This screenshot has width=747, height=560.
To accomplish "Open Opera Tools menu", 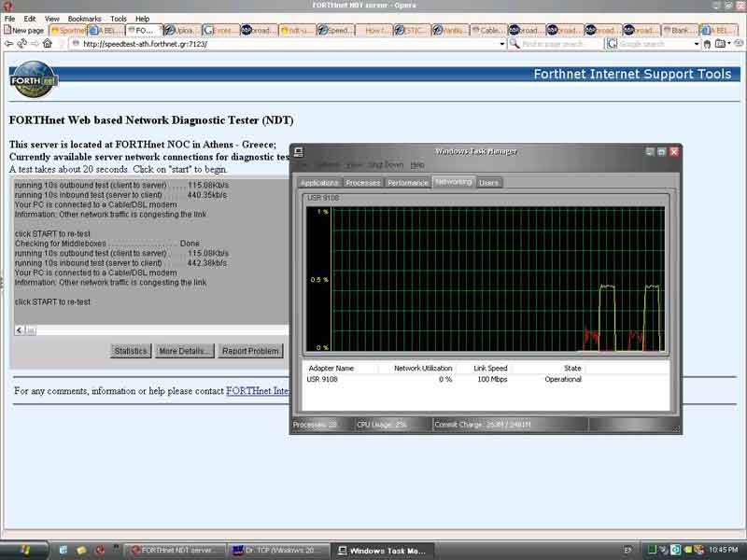I will (119, 19).
